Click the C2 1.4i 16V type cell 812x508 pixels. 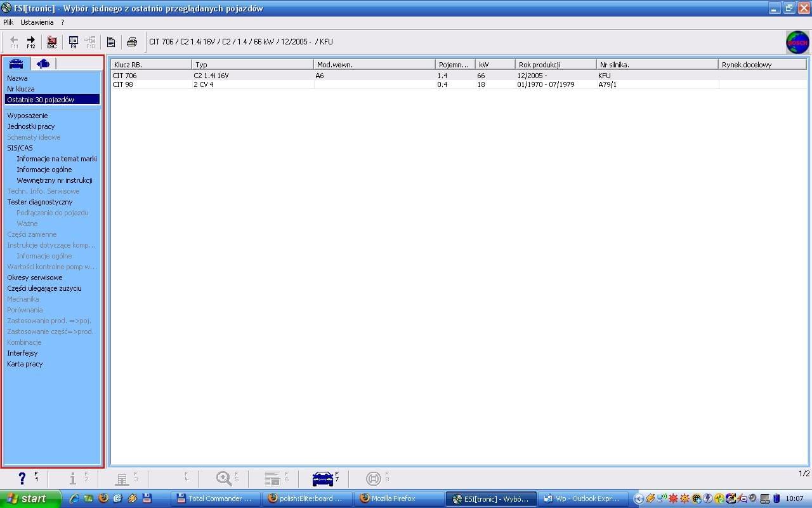pyautogui.click(x=252, y=76)
